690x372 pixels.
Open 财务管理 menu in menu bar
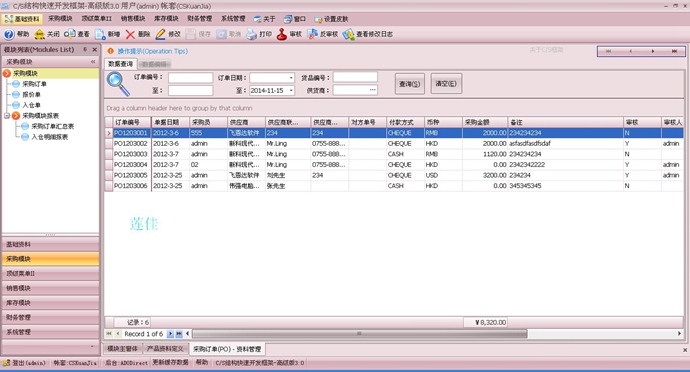(200, 19)
